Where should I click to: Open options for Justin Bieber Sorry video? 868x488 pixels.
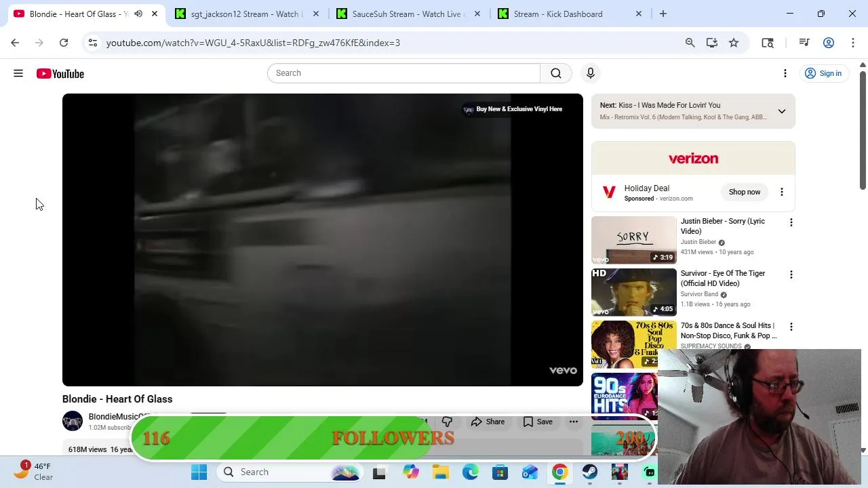tap(791, 222)
